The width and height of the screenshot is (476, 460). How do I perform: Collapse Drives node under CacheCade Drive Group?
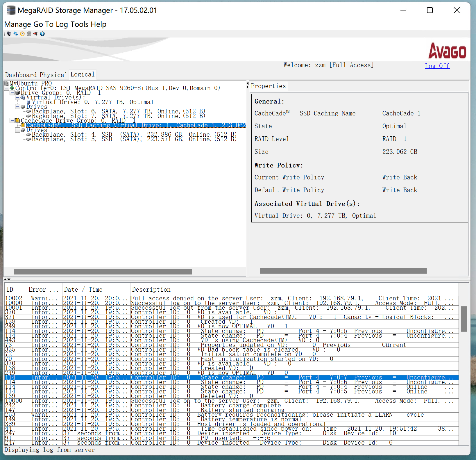point(17,130)
